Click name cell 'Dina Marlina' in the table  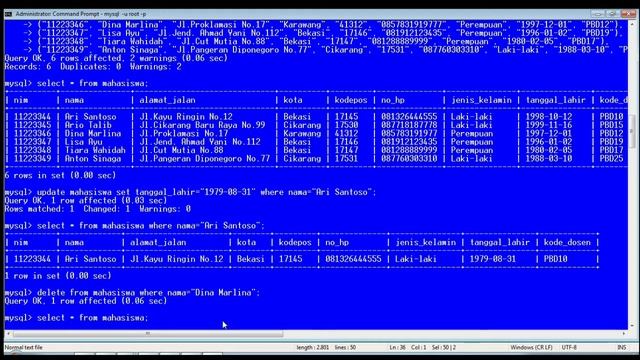(x=93, y=133)
